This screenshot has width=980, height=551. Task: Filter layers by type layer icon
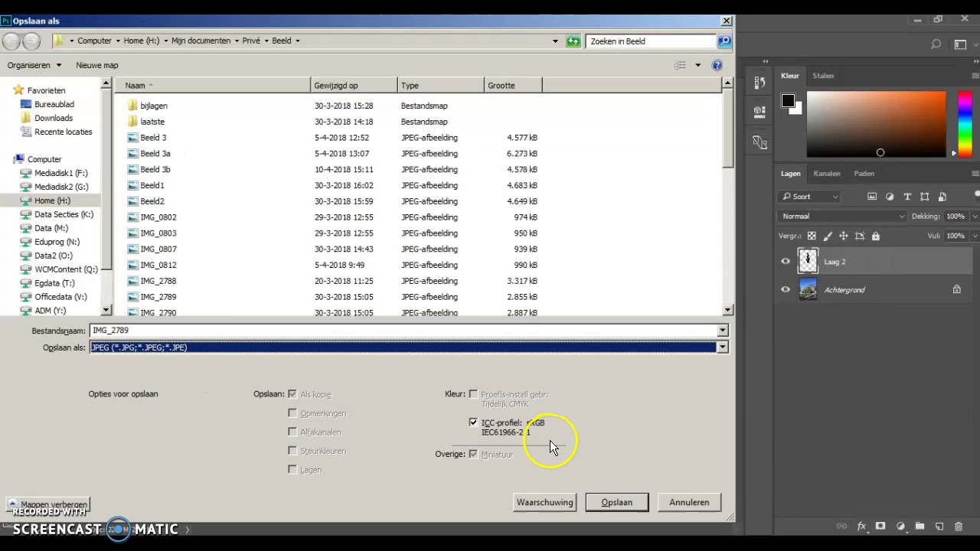pos(907,197)
